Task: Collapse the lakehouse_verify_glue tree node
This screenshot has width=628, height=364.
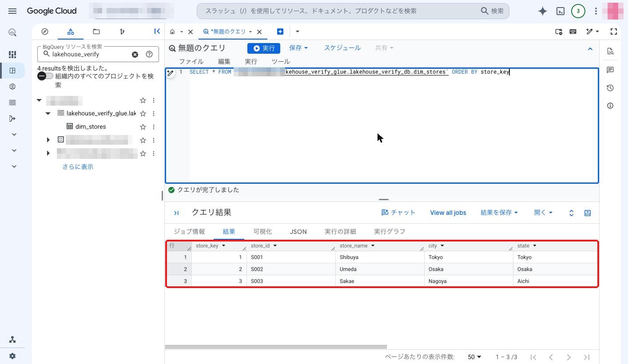Action: tap(48, 114)
